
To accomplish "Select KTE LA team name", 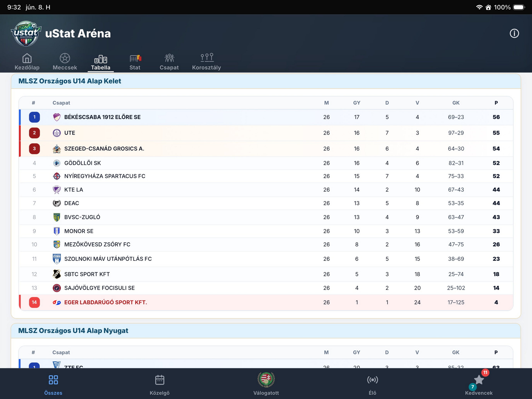I will [74, 189].
